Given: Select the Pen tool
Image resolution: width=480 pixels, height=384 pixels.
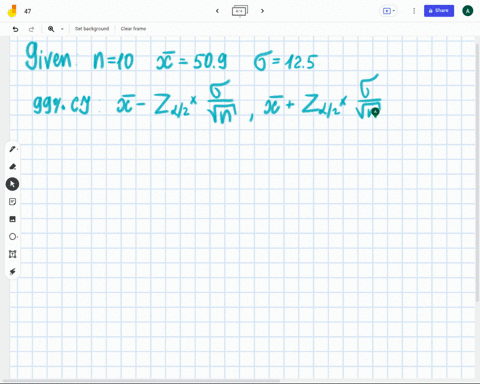Looking at the screenshot, I should (12, 149).
